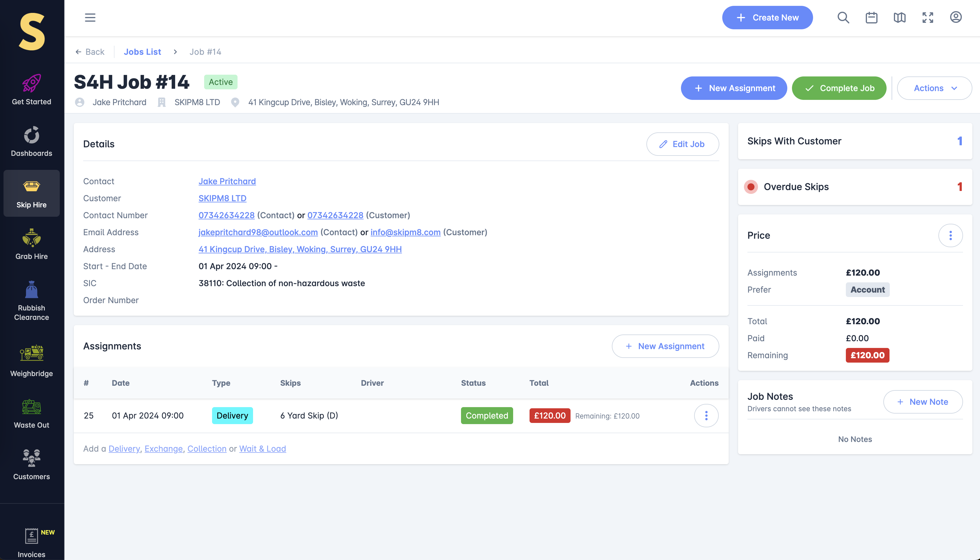Open the search magnifier icon
This screenshot has height=560, width=980.
[x=843, y=18]
